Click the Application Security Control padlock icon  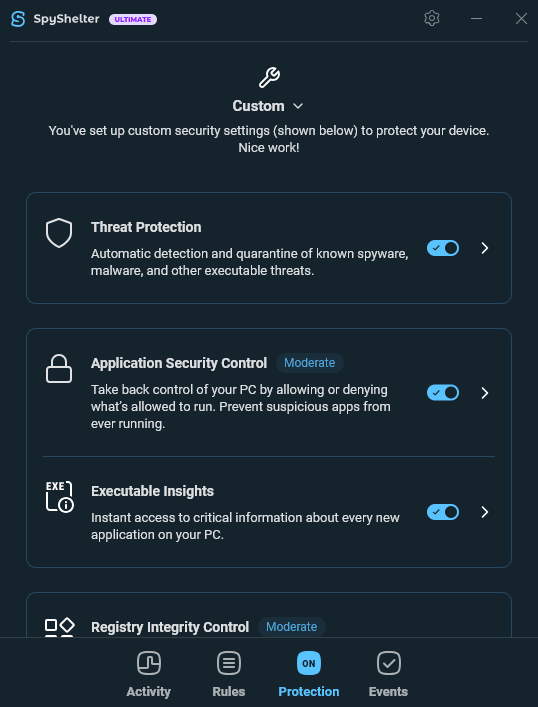coord(59,369)
